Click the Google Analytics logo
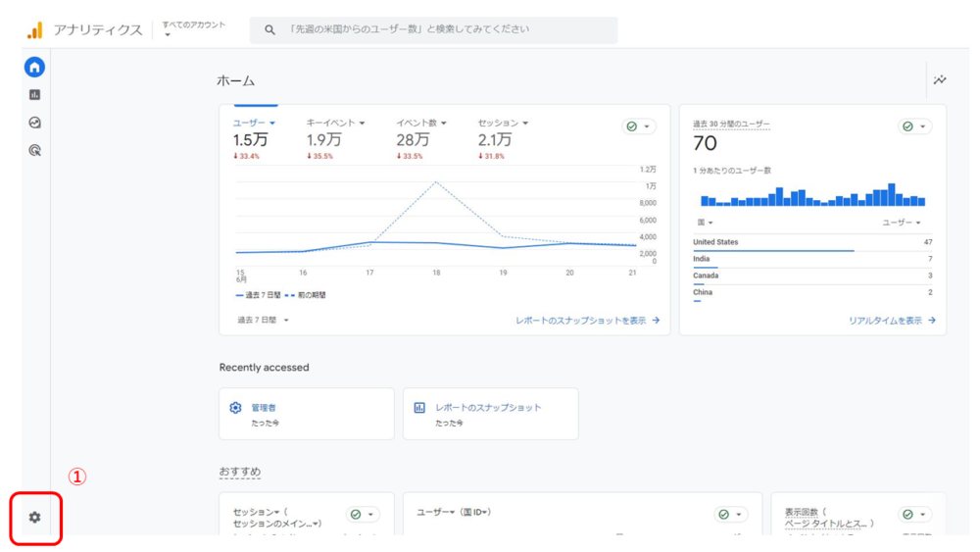 tap(35, 29)
